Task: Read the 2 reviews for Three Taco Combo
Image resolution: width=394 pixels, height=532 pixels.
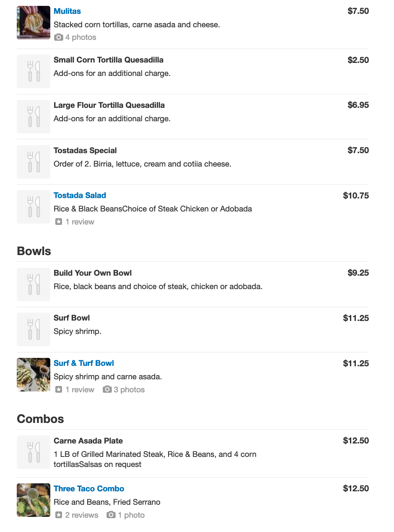Action: pyautogui.click(x=82, y=515)
